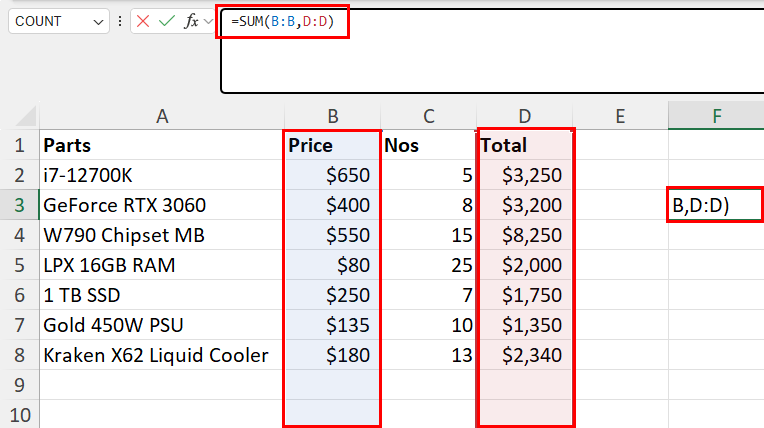Screen dimensions: 764x428
Task: Click the $550 price cell
Action: 332,235
